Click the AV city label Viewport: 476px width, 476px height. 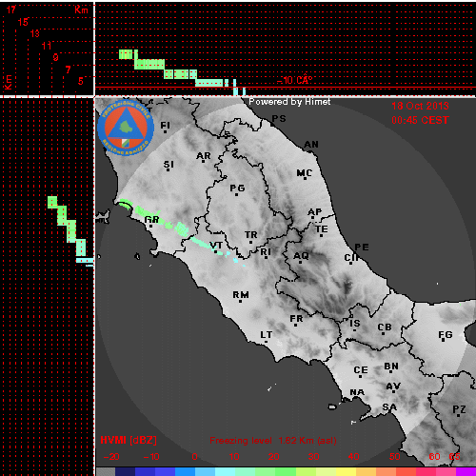[x=393, y=387]
